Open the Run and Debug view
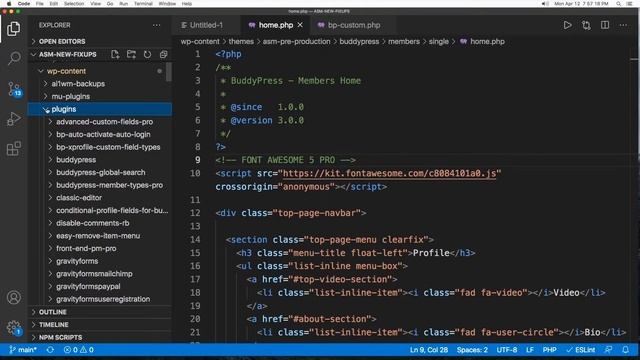The image size is (640, 360). 13,118
